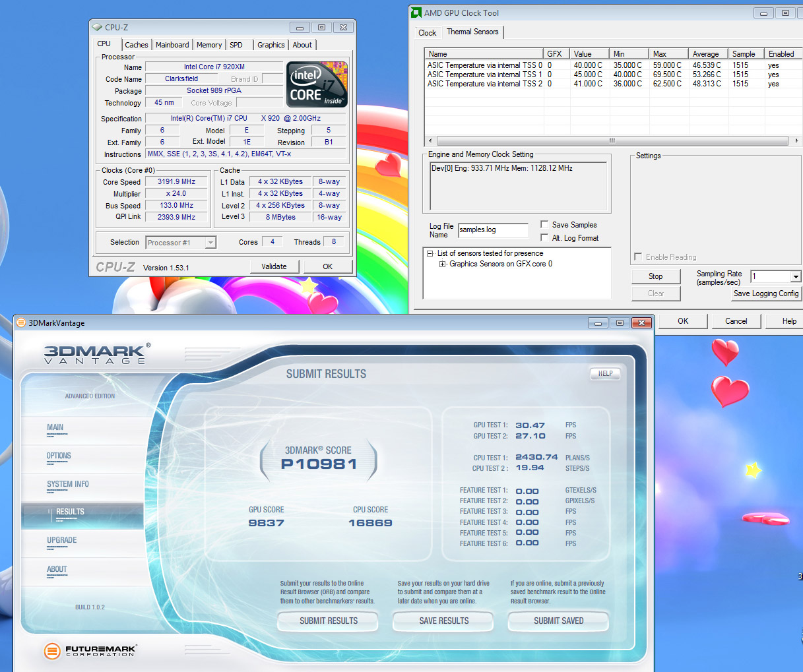
Task: Maximize the 3DMarkVantage window
Action: 620,322
